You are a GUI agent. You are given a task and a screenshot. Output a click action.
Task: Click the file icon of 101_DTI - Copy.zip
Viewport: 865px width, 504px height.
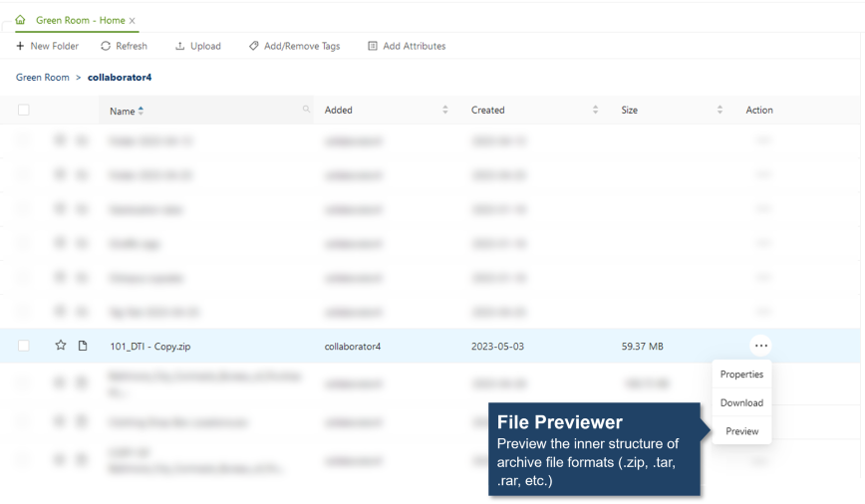[x=83, y=346]
